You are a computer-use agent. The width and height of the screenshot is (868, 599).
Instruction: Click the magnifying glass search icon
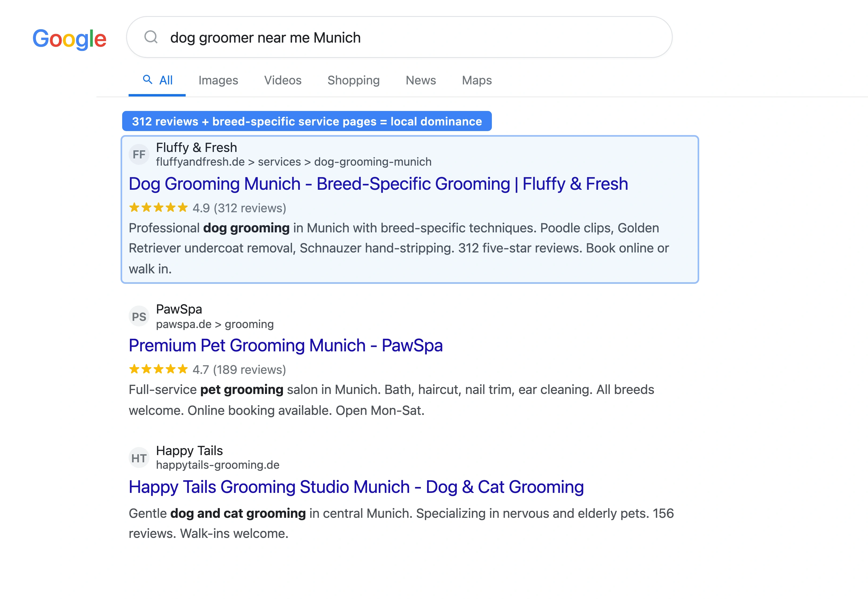[x=152, y=37]
